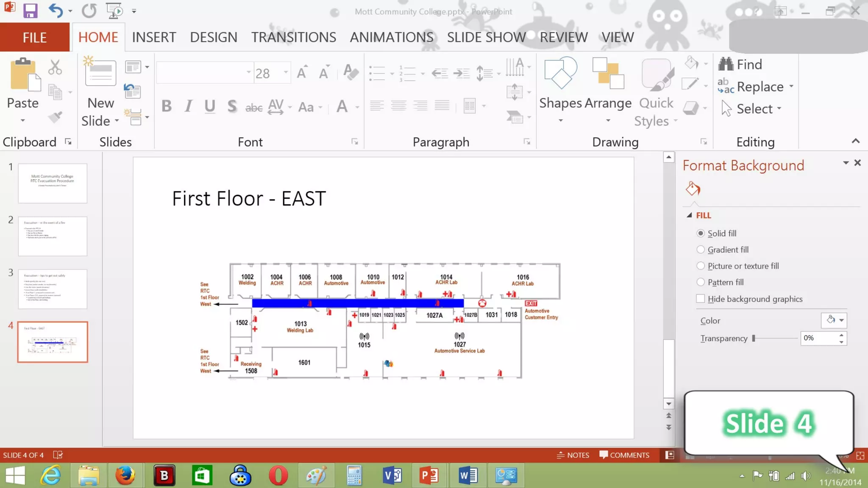Click the NOTES button in status bar
Viewport: 868px width, 488px height.
coord(573,455)
